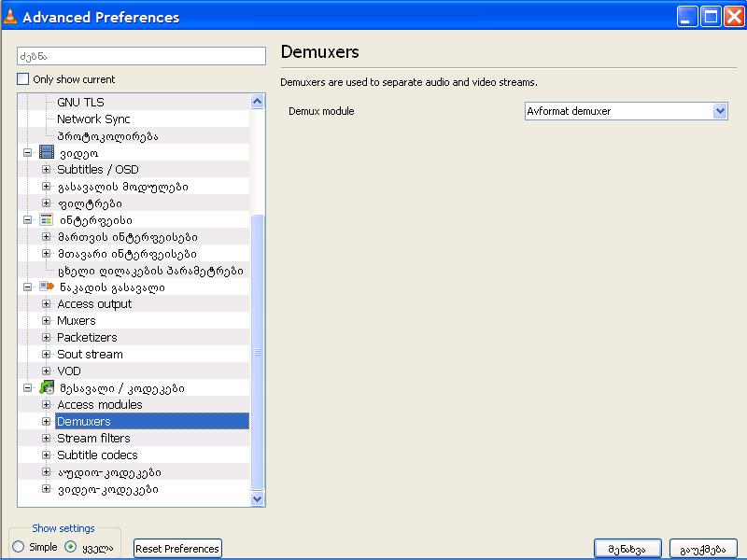The height and width of the screenshot is (560, 747).
Task: Expand the გასავალის მოდულები node
Action: pyautogui.click(x=46, y=186)
